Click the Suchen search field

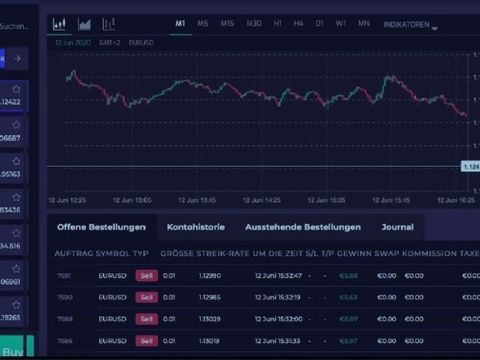[x=14, y=26]
